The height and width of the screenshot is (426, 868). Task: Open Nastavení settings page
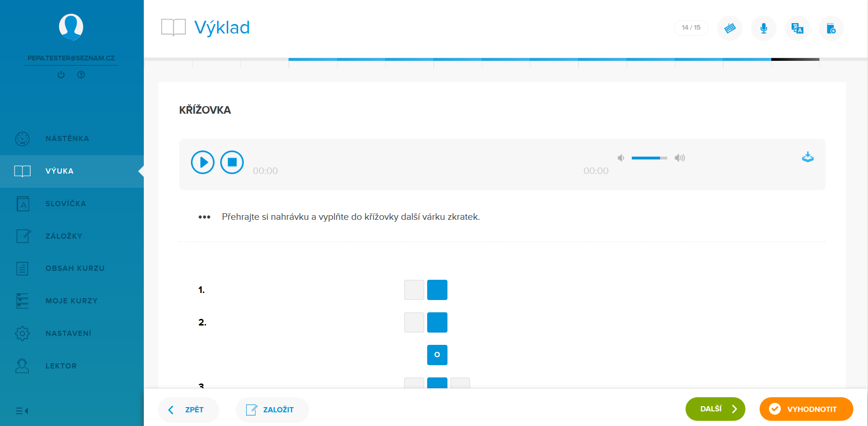click(x=68, y=334)
